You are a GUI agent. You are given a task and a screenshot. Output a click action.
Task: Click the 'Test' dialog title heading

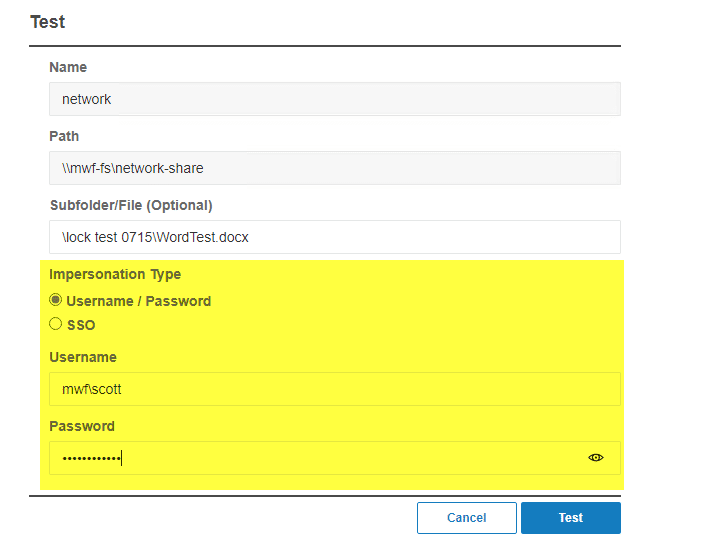coord(47,21)
